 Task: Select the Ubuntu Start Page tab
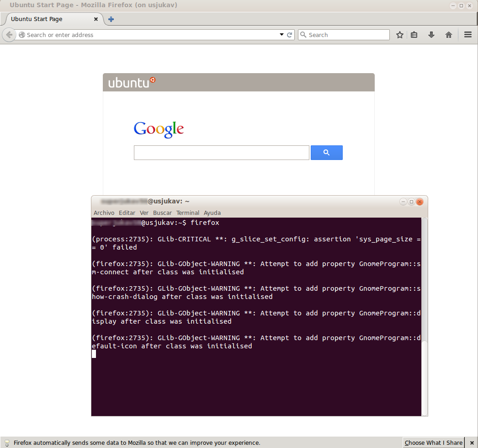[x=46, y=19]
